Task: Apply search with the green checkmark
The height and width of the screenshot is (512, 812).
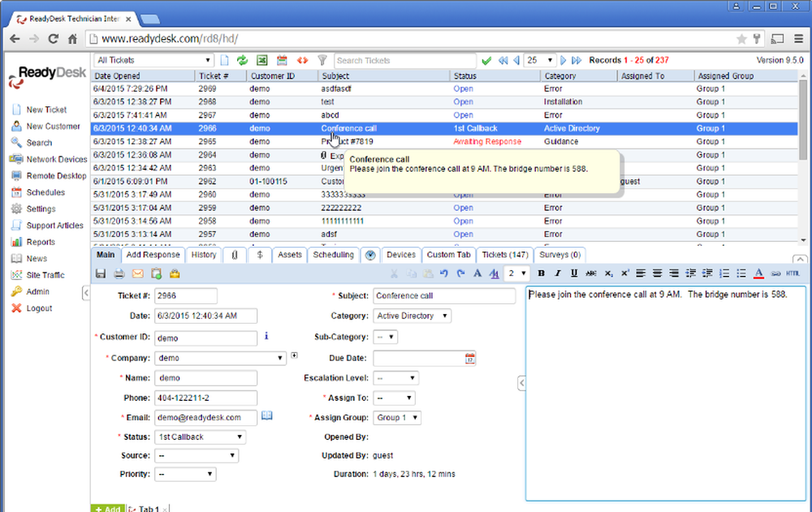Action: point(486,61)
